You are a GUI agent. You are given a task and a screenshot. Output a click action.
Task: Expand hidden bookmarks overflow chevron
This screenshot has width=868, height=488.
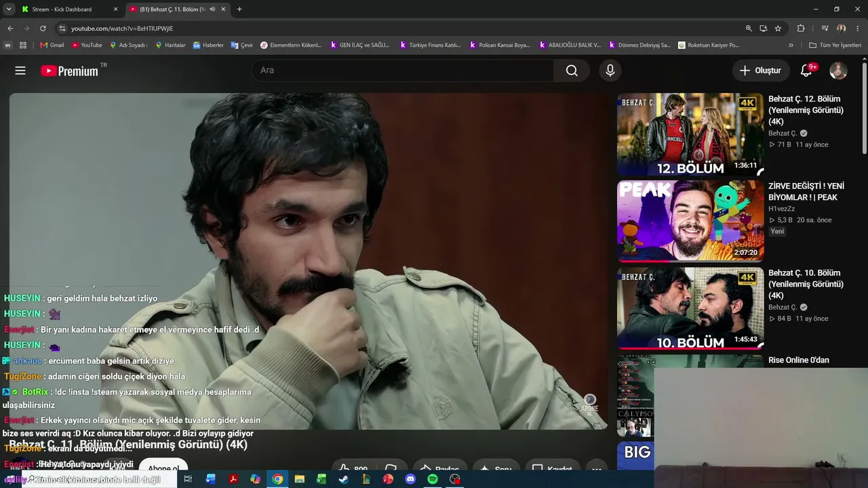click(x=791, y=45)
